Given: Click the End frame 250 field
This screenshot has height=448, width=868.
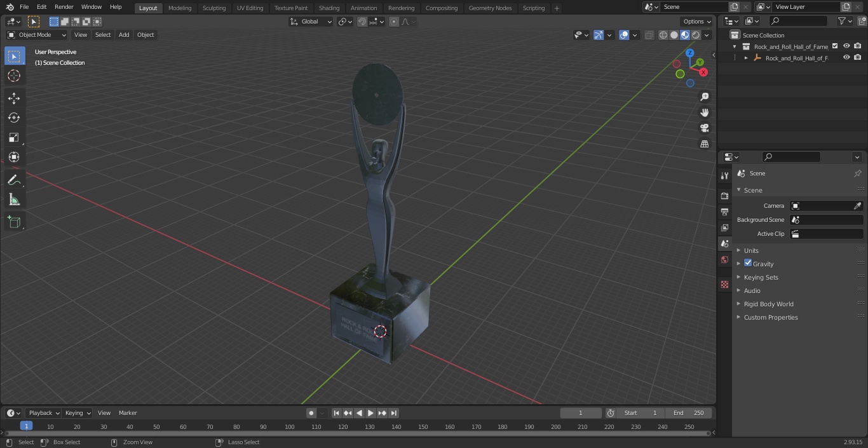Looking at the screenshot, I should [x=689, y=413].
